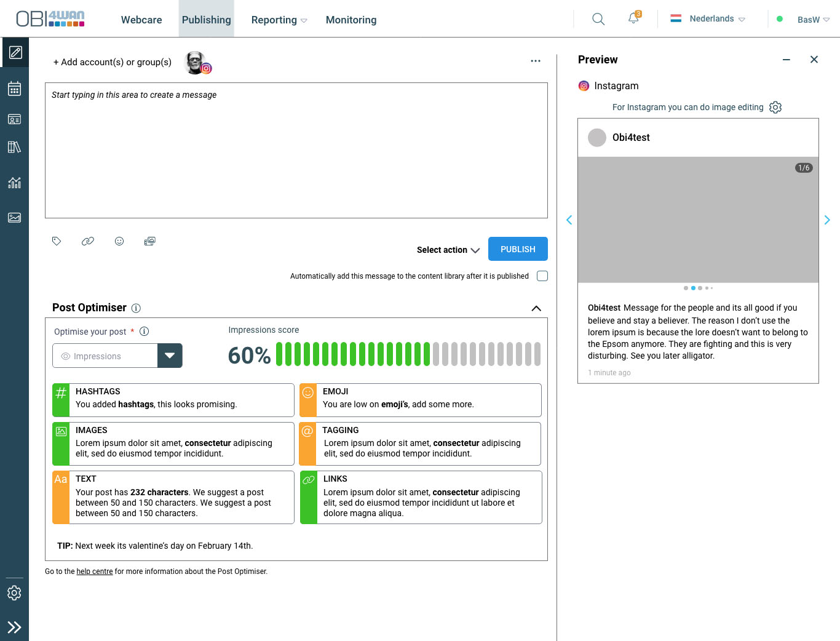840x641 pixels.
Task: Open the search magnifier icon
Action: point(598,19)
